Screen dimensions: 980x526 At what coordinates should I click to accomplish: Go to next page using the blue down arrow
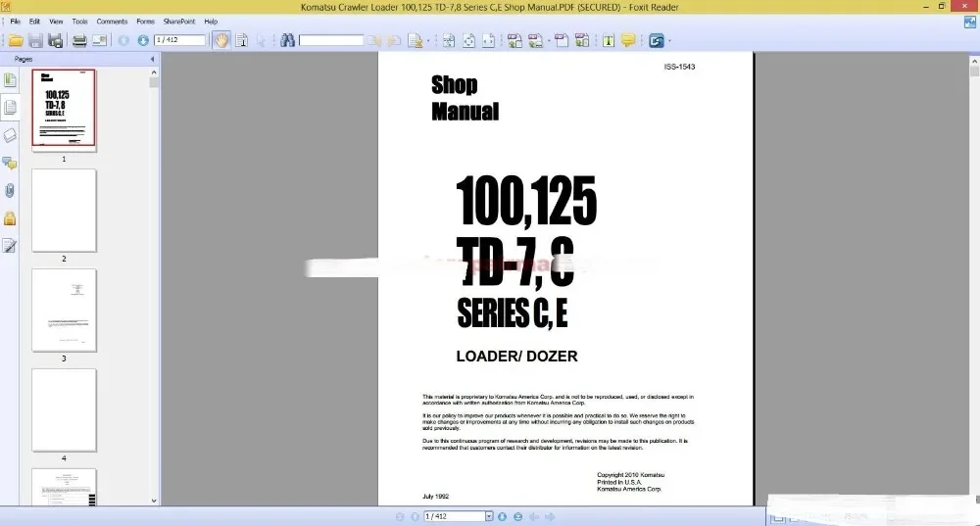143,40
